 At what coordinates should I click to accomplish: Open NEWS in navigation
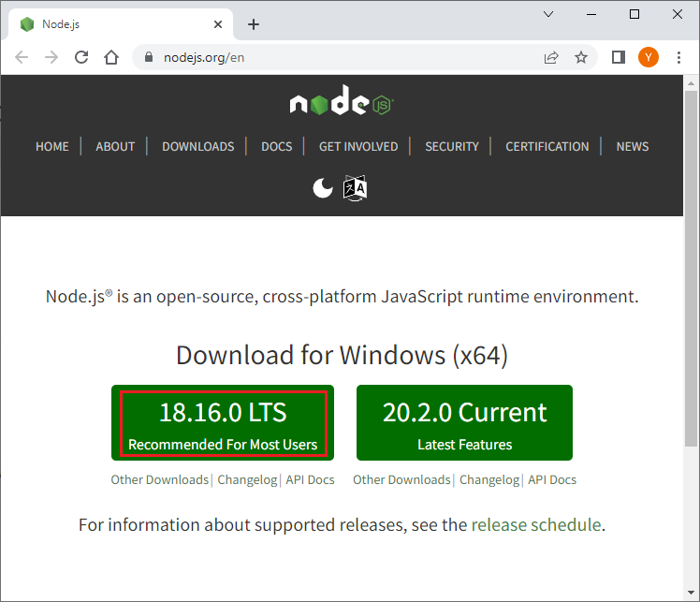633,146
